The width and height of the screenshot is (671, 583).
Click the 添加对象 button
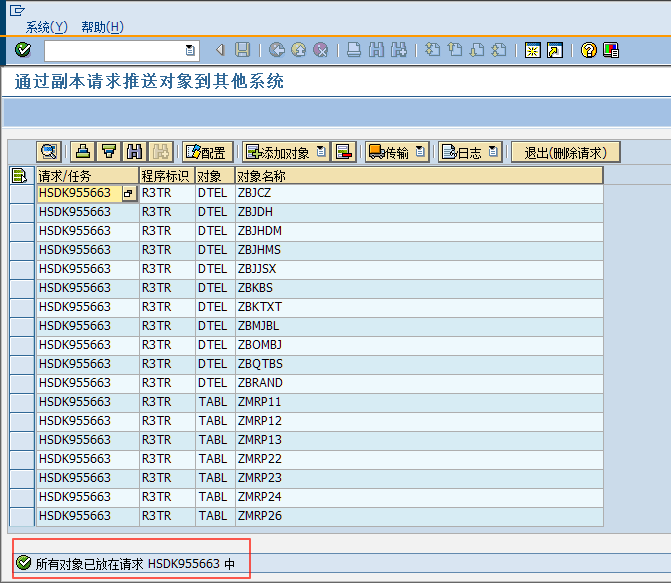coord(278,152)
